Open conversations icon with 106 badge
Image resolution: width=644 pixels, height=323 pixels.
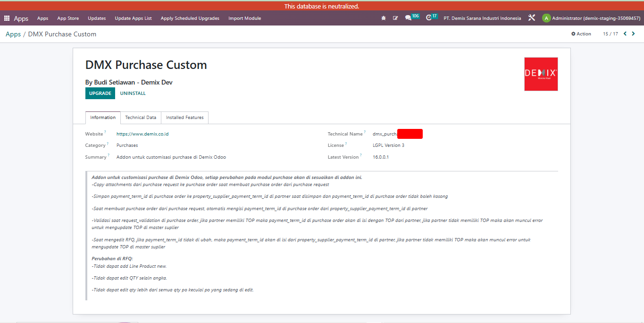click(x=412, y=17)
